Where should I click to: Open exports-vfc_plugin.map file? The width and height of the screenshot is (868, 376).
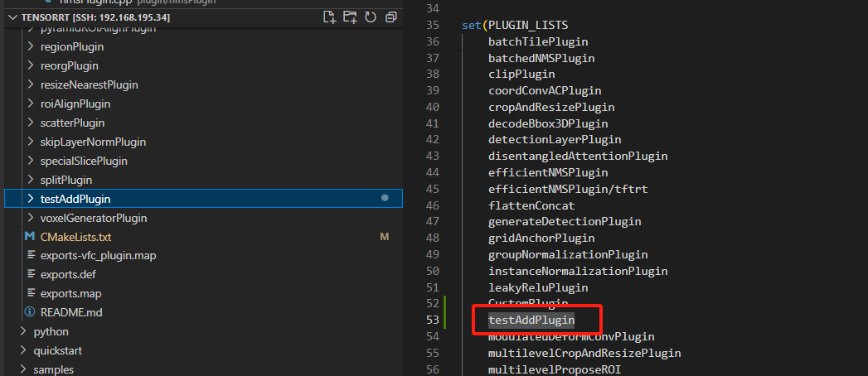coord(98,255)
